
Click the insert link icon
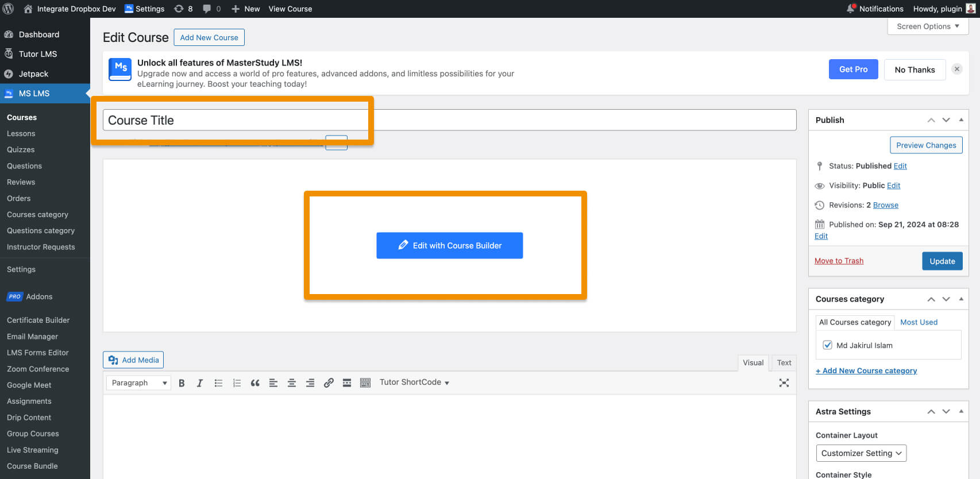329,383
